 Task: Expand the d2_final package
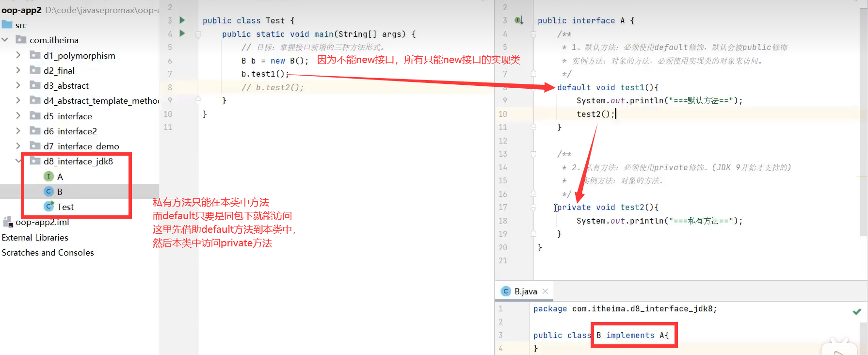point(18,70)
